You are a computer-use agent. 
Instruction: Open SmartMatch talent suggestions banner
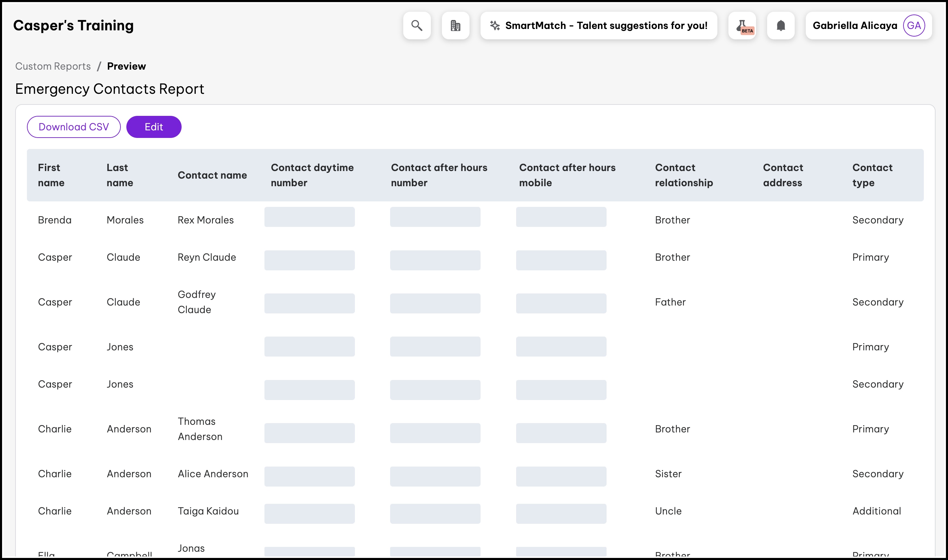[606, 26]
